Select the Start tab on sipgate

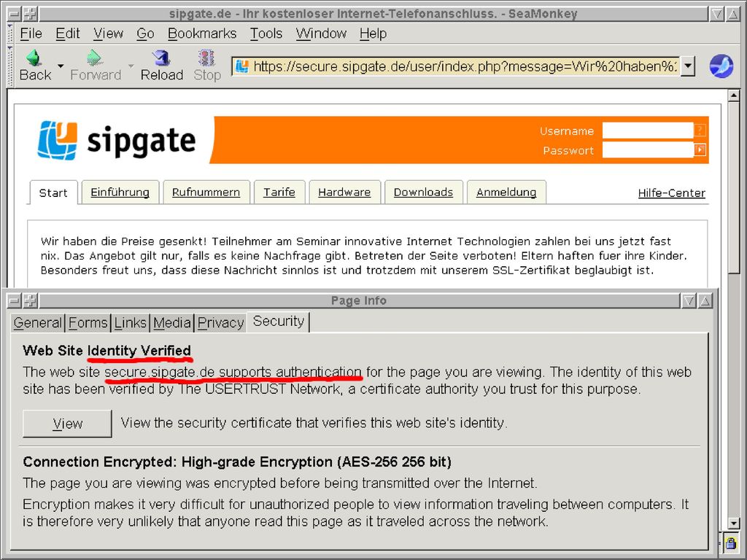pos(53,192)
